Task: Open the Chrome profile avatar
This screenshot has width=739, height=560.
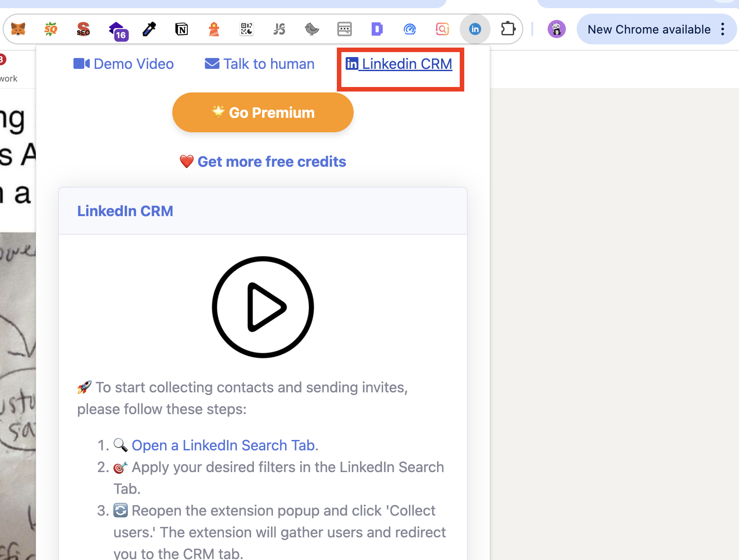Action: [x=557, y=29]
